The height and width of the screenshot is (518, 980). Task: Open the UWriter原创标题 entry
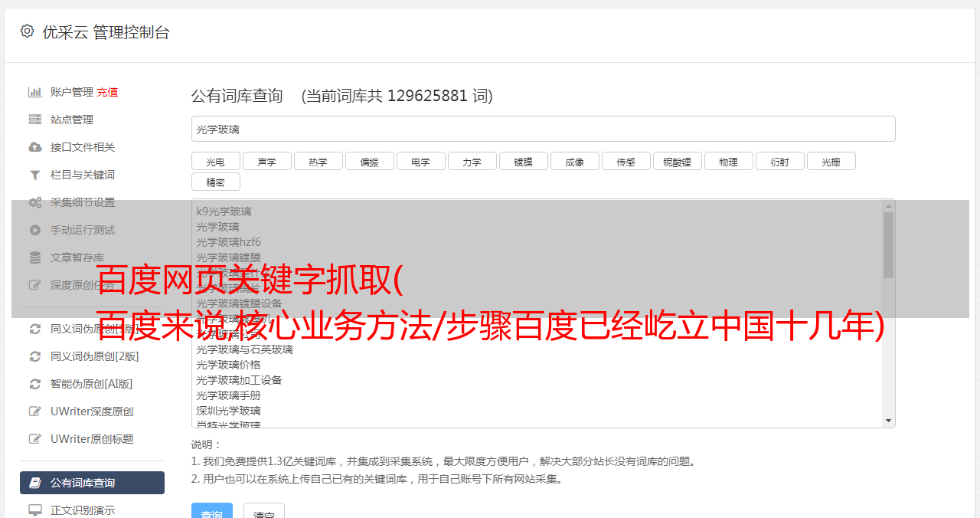click(92, 439)
